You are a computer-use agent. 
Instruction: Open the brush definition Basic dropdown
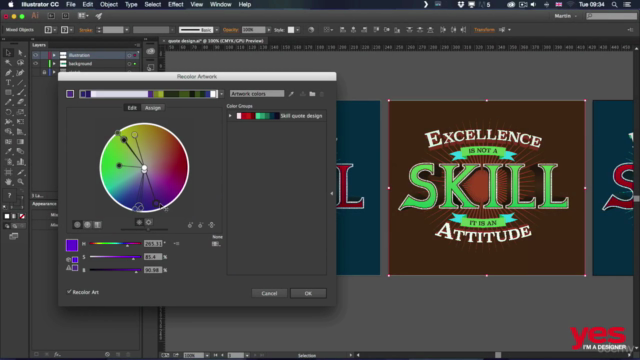coord(217,30)
